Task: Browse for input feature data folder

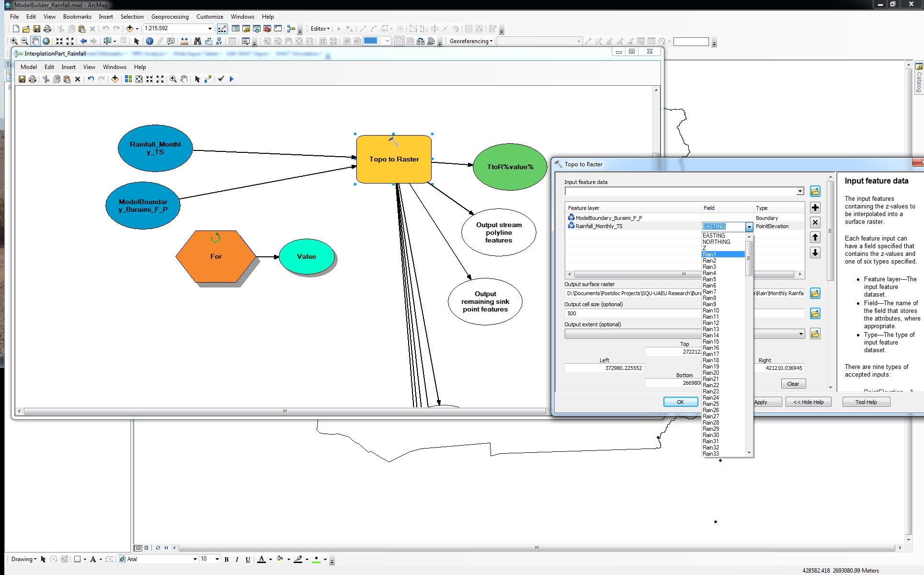Action: 815,191
